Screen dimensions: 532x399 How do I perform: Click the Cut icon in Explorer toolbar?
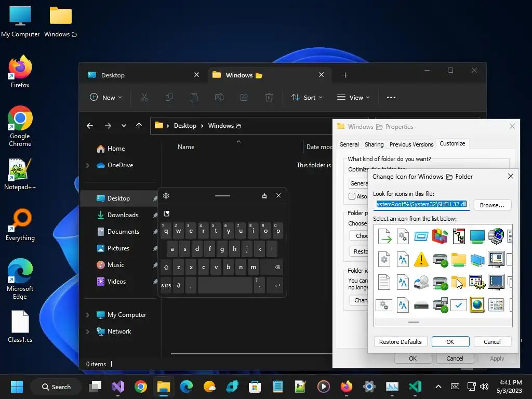pyautogui.click(x=144, y=97)
